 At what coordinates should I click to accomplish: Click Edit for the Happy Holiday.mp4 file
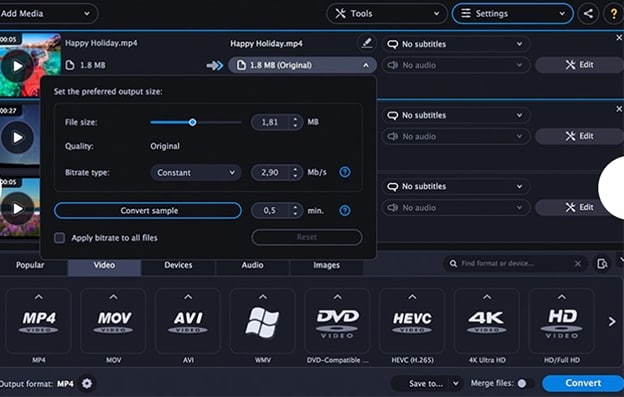pyautogui.click(x=579, y=65)
